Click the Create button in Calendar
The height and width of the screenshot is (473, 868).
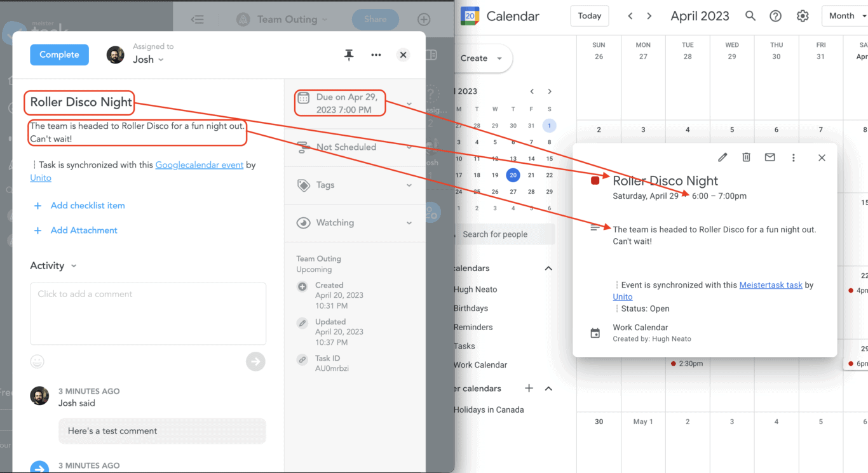(482, 58)
